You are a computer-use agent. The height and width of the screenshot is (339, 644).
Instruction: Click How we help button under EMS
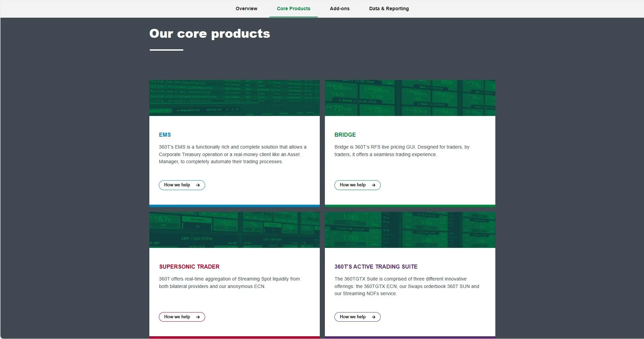click(x=182, y=185)
